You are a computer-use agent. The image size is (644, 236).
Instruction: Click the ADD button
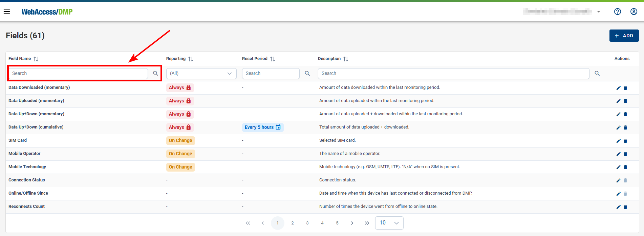coord(624,36)
